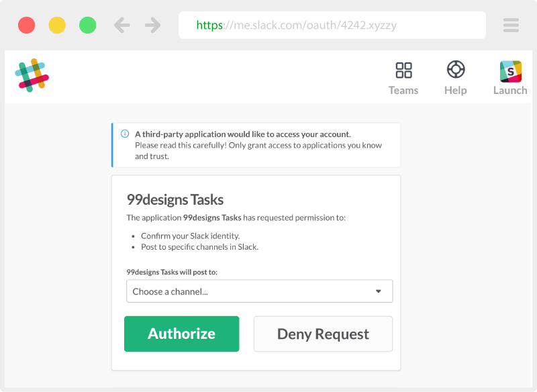Viewport: 537px width, 392px height.
Task: Click 'Confirm your Slack identity.' text
Action: pos(191,236)
